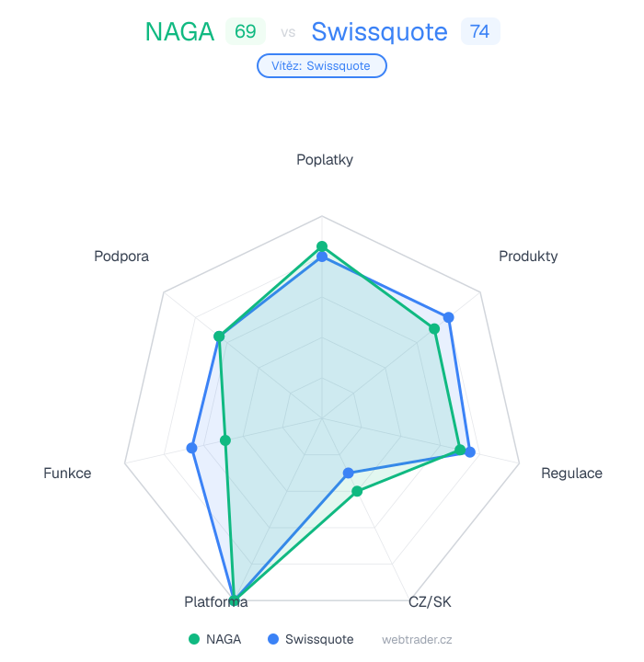
Task: Click Swissquote's blue Funkce data point
Action: [192, 448]
